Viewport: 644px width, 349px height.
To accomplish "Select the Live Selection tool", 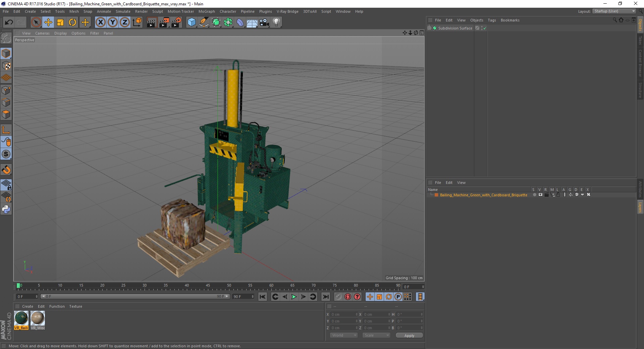I will (36, 22).
